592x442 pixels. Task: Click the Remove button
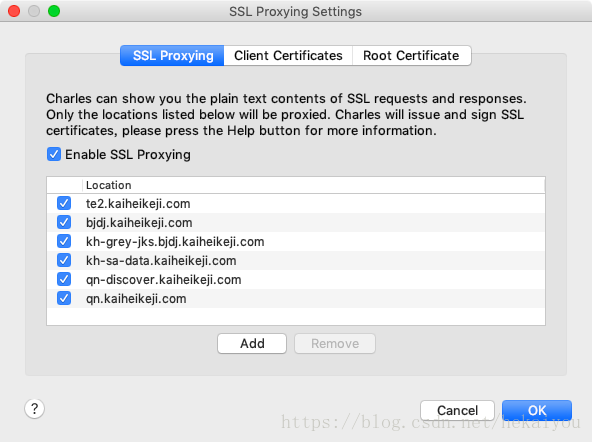coord(335,343)
